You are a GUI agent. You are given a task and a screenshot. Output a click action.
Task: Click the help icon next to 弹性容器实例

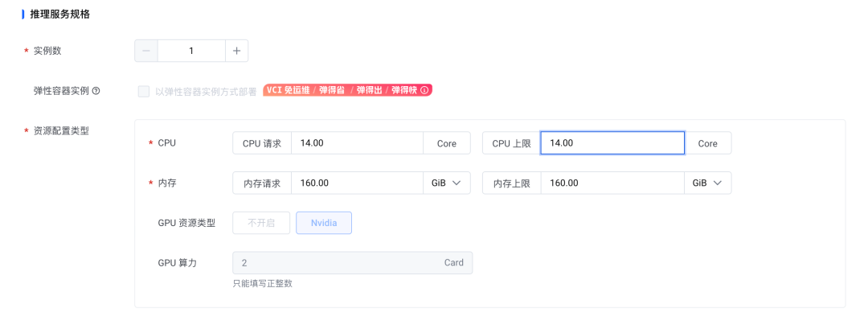pos(96,91)
